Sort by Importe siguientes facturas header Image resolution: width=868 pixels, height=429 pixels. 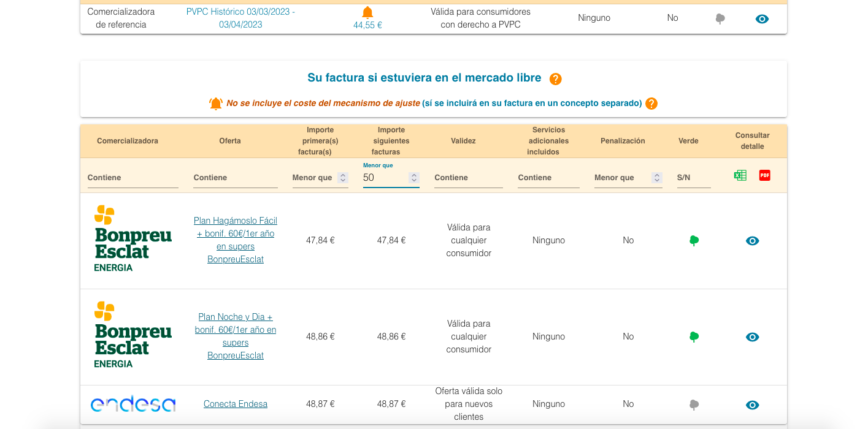point(391,141)
